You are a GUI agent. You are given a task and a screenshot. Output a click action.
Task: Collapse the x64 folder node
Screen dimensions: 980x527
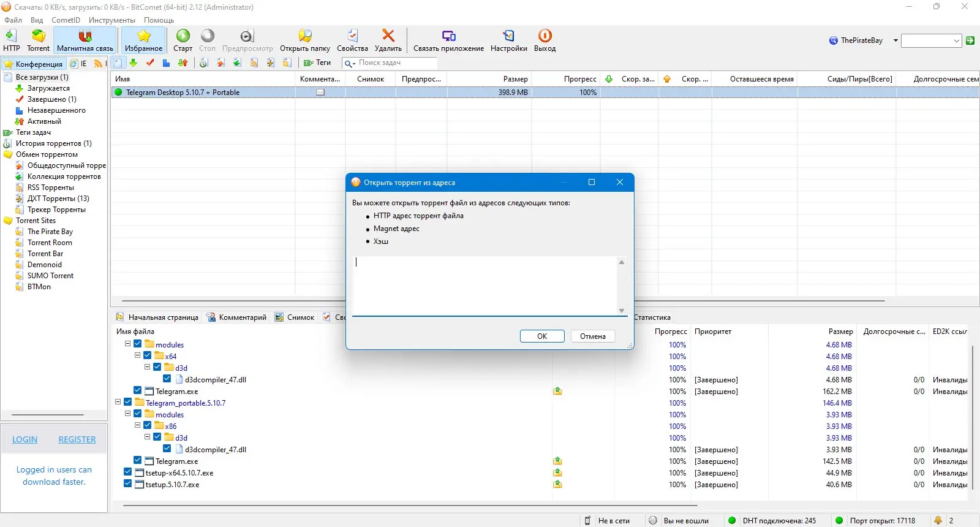(138, 355)
